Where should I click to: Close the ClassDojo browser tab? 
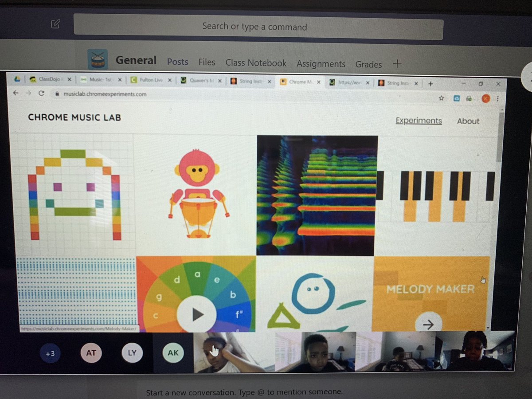tap(70, 80)
